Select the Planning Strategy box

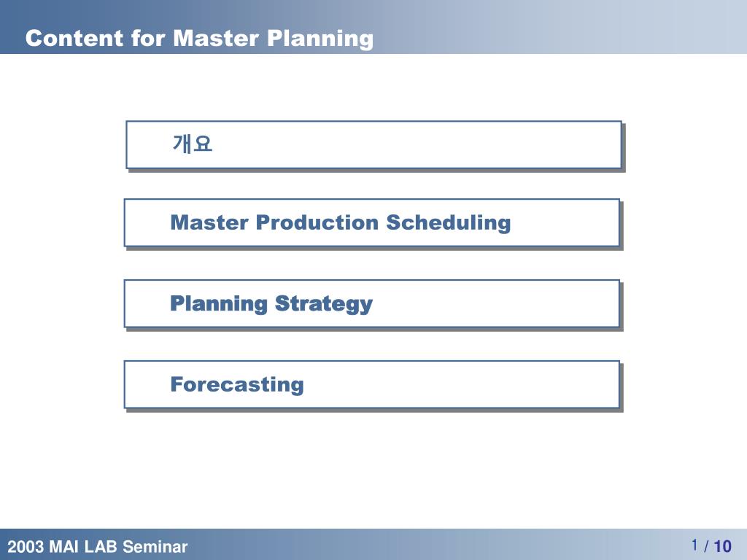372,304
